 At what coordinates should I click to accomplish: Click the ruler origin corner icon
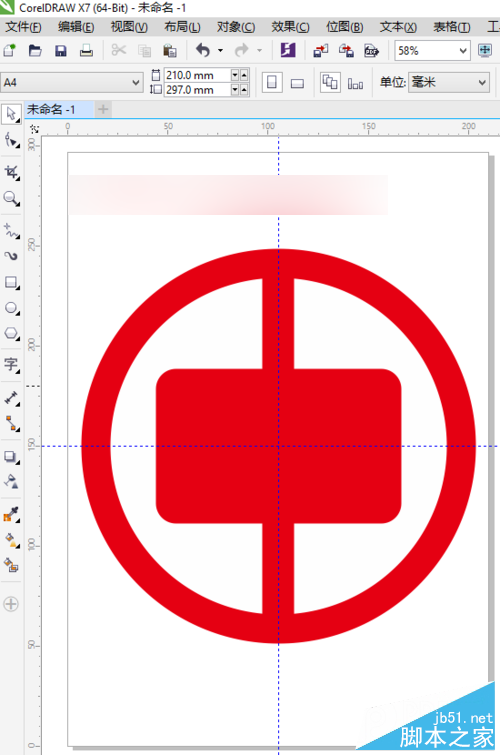point(34,129)
